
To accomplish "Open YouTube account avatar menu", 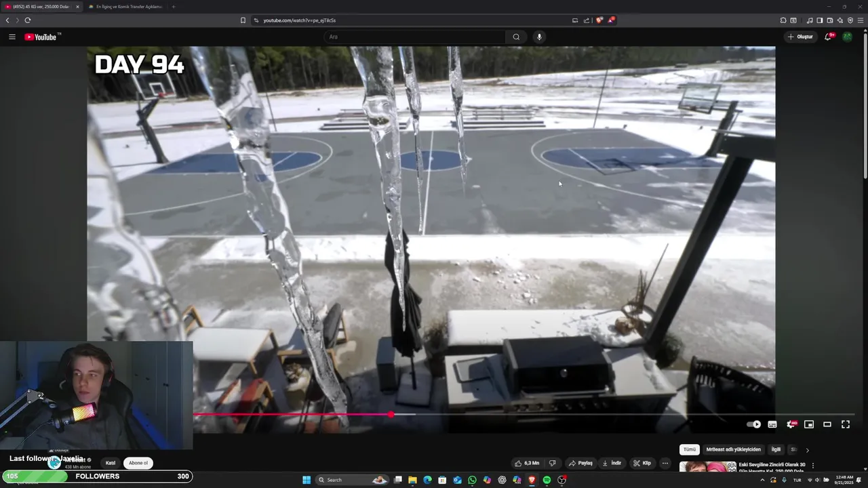I will pos(847,37).
